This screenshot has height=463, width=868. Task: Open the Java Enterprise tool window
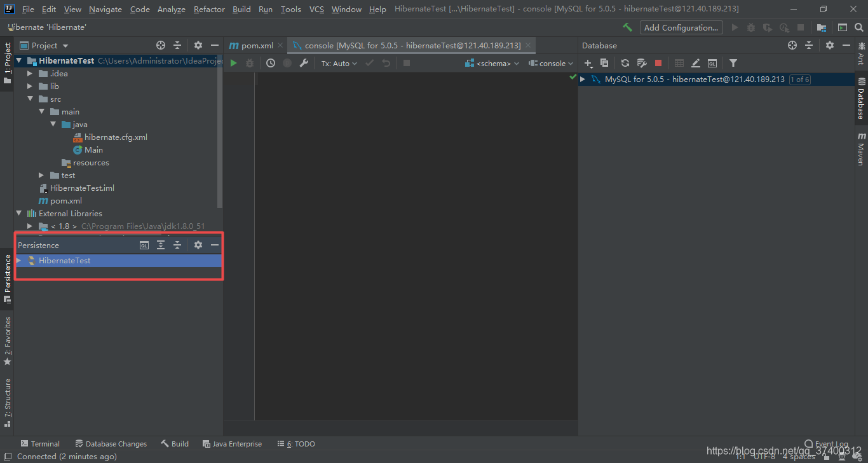point(232,444)
